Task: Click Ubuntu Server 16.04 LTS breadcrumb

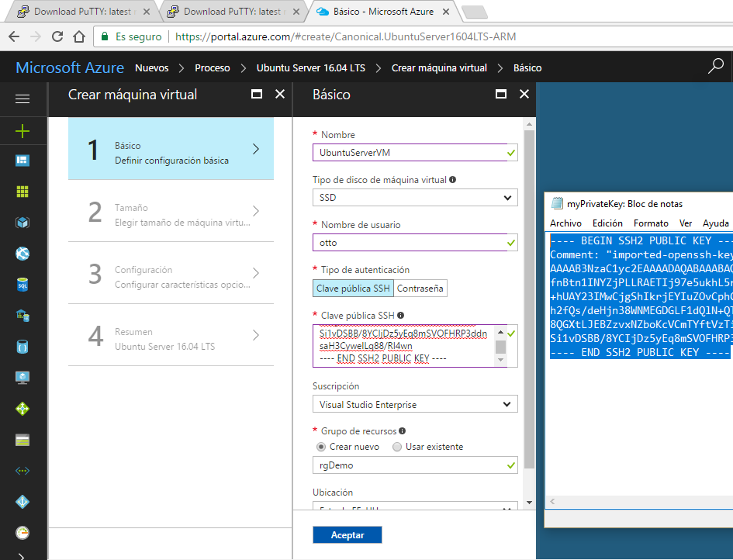Action: point(311,67)
